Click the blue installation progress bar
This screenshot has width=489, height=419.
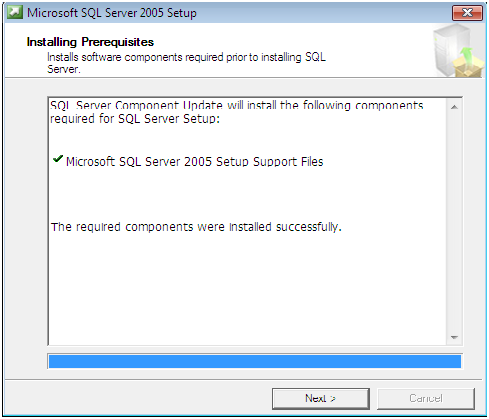pos(255,361)
